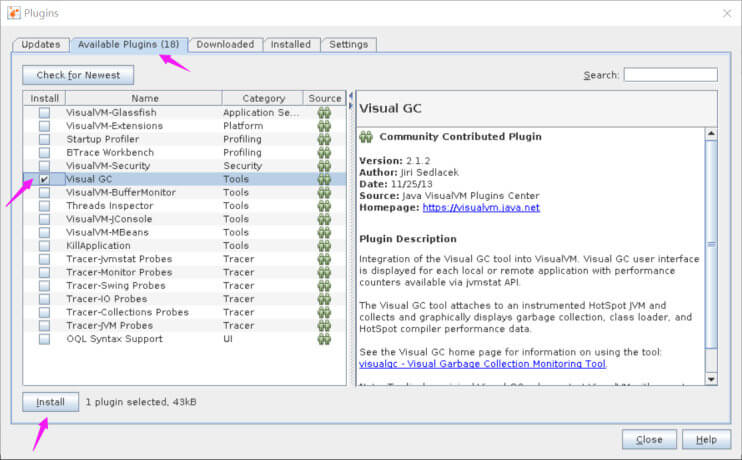Image resolution: width=742 pixels, height=460 pixels.
Task: Click the source icon in Tracer-IO Probes row
Action: pyautogui.click(x=324, y=299)
